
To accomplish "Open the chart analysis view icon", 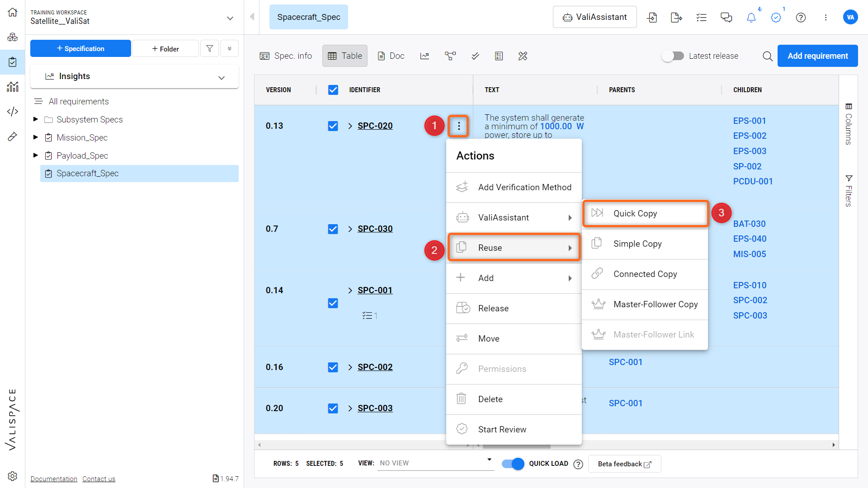I will tap(425, 56).
